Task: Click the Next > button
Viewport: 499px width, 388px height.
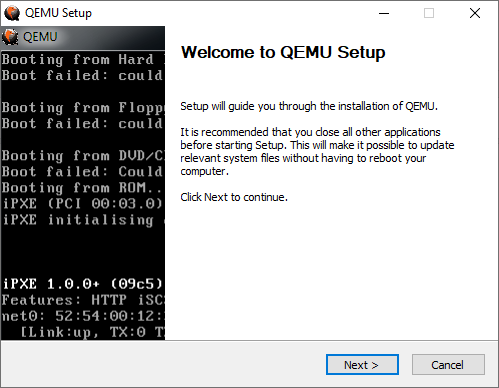Action: click(362, 365)
